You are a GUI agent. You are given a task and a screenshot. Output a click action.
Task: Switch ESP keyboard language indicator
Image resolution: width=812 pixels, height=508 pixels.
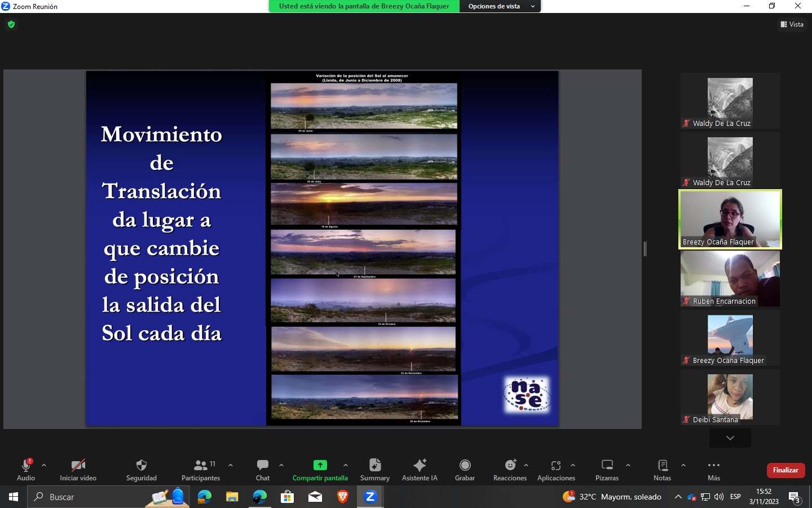point(735,497)
